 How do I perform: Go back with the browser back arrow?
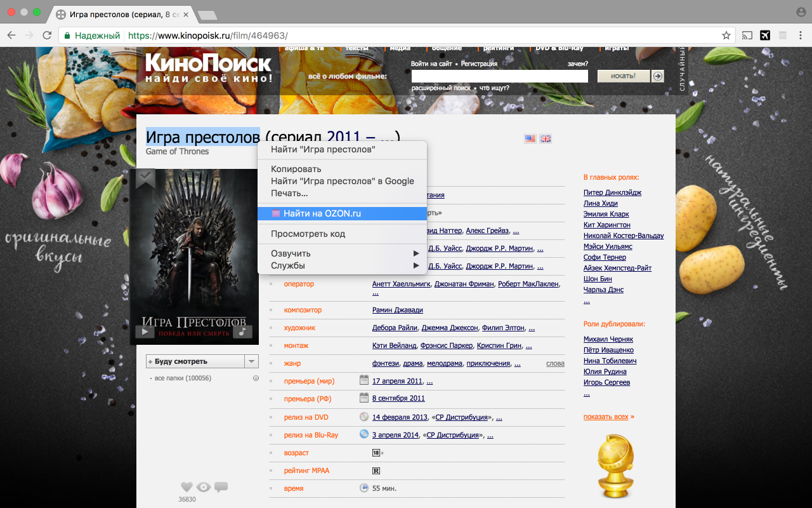(12, 36)
